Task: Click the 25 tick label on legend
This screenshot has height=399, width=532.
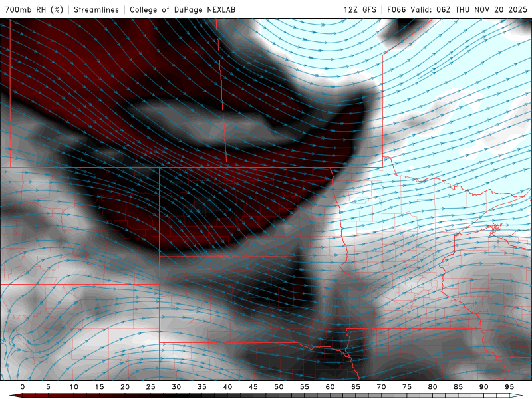Action: [x=151, y=387]
